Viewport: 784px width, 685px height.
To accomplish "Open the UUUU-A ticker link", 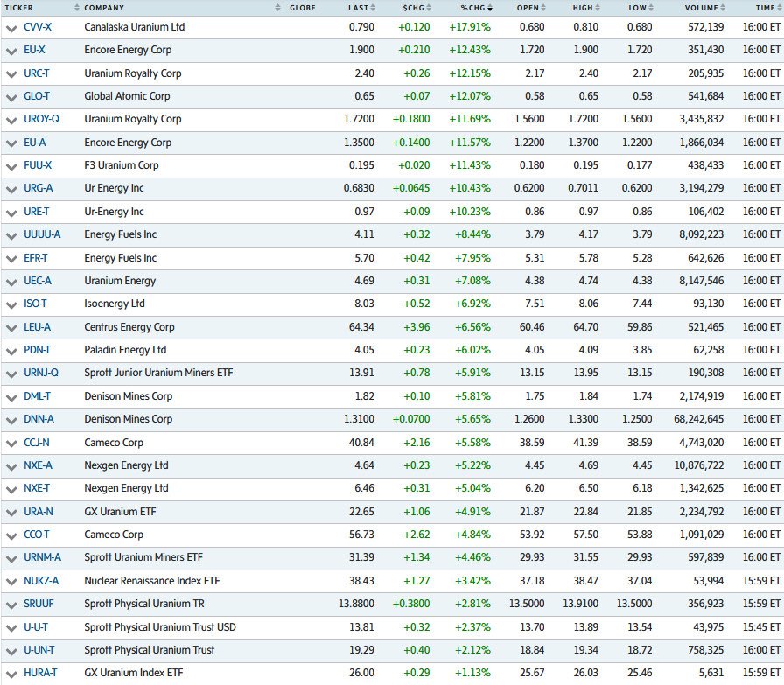I will (x=42, y=234).
